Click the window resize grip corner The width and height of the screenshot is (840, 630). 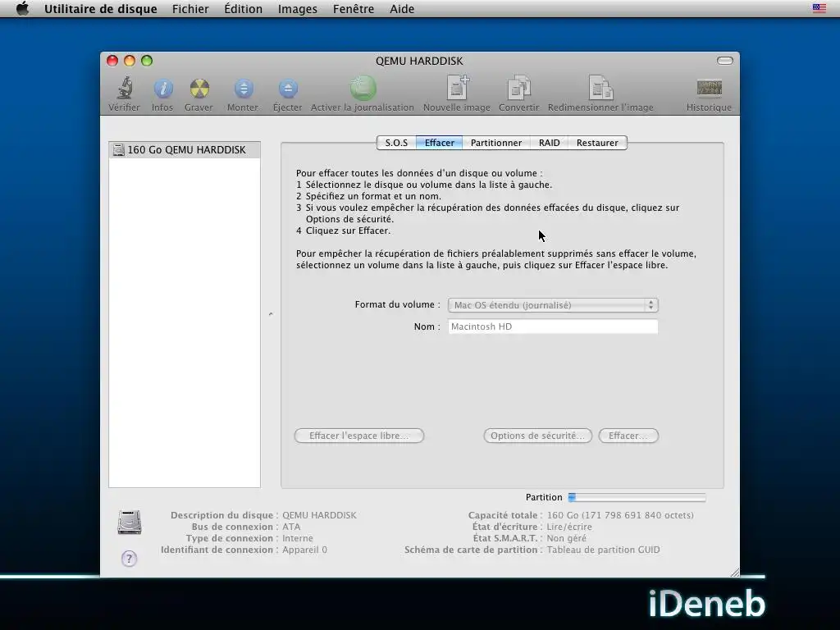pos(734,572)
